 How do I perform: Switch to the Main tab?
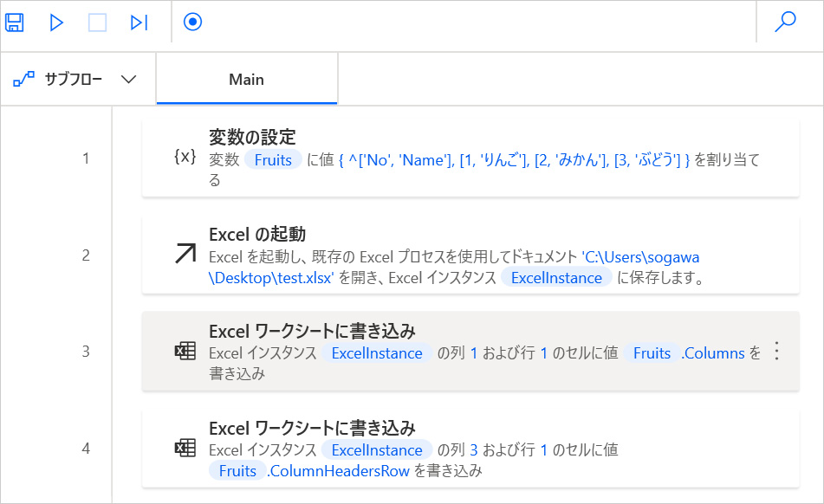coord(246,80)
